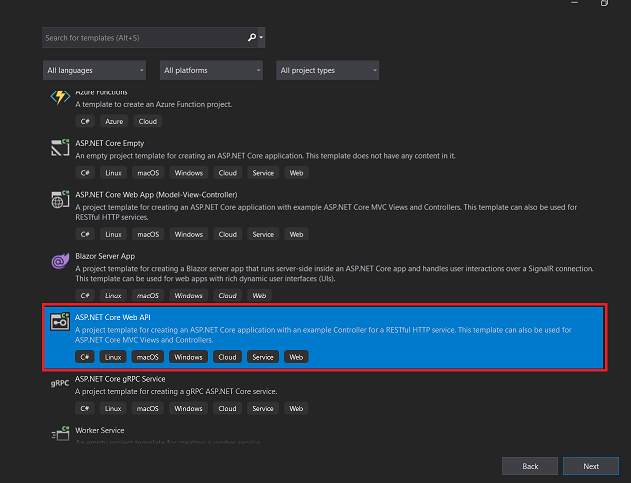This screenshot has width=631, height=483.
Task: Click the Cloud tag under gRPC Service
Action: 227,409
